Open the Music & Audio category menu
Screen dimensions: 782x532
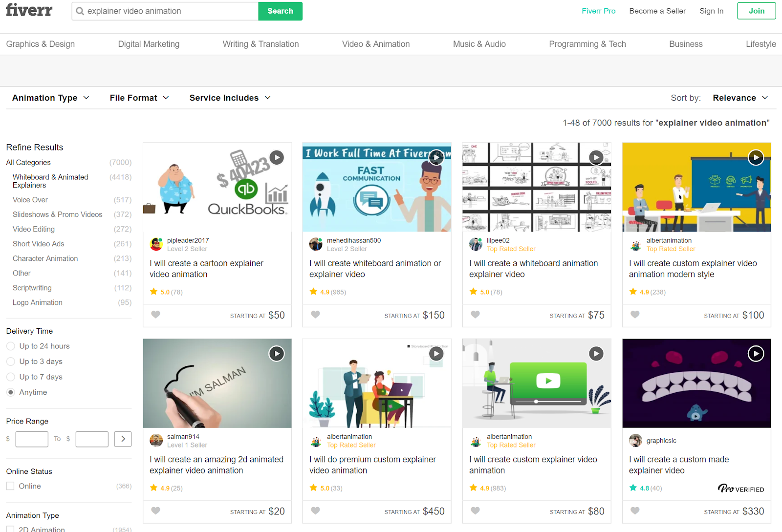[x=479, y=44]
